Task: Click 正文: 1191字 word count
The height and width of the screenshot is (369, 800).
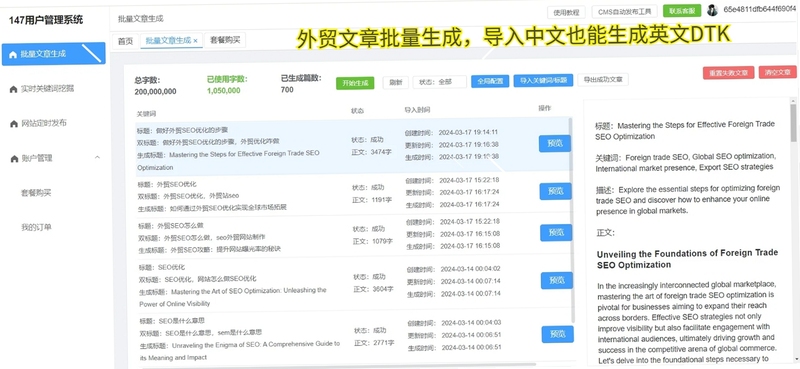Action: pos(372,200)
